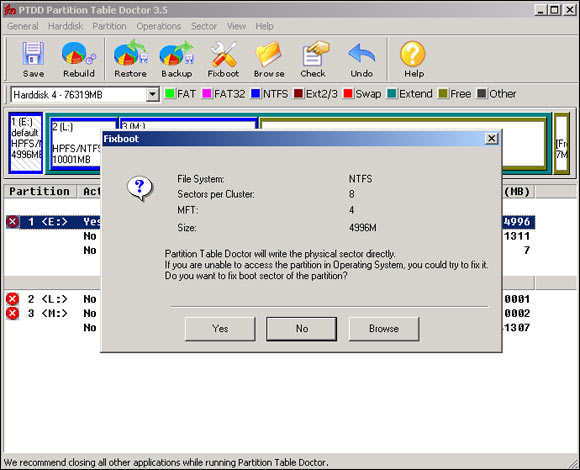This screenshot has height=470, width=580.
Task: Select the row for partition 1 <E:>
Action: 53,222
